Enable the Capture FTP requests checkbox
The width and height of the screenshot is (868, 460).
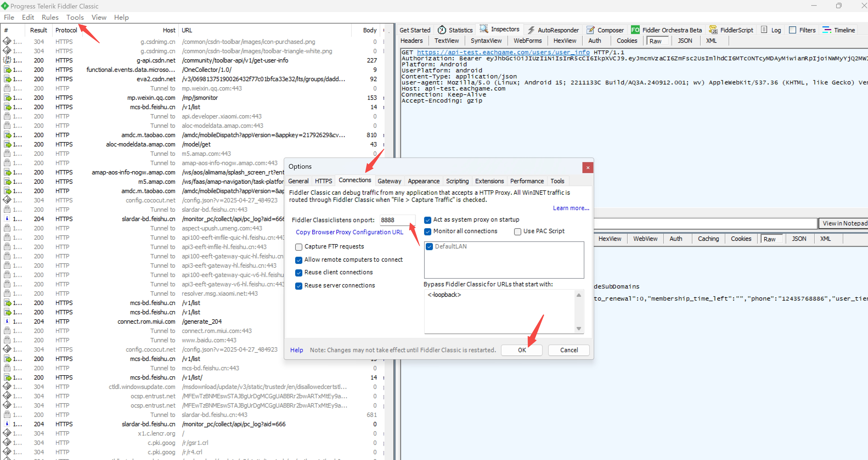pos(298,247)
